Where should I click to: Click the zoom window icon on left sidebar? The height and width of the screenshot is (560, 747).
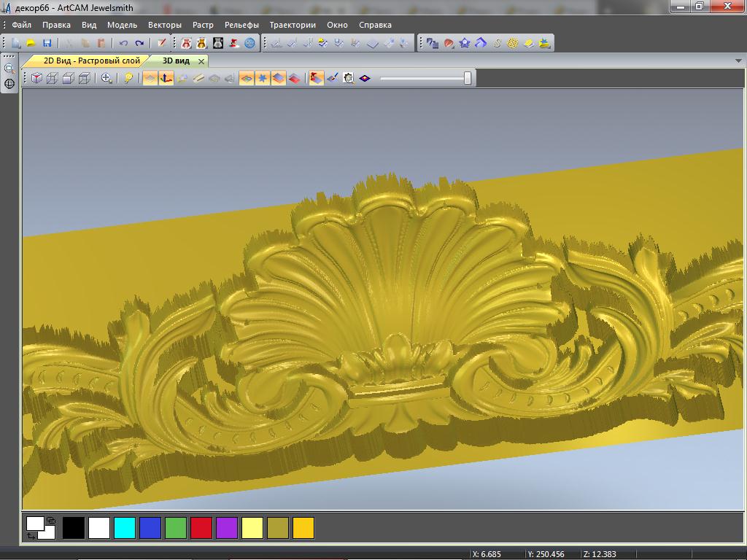pyautogui.click(x=9, y=68)
